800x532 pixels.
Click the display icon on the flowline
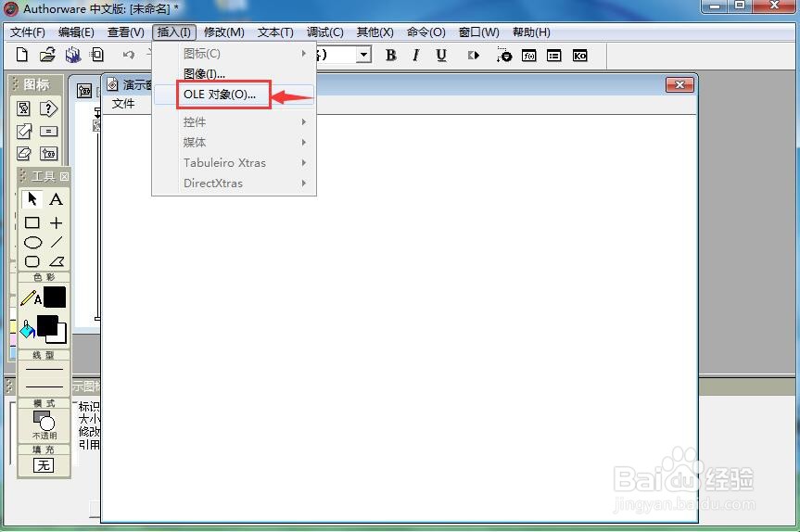96,125
